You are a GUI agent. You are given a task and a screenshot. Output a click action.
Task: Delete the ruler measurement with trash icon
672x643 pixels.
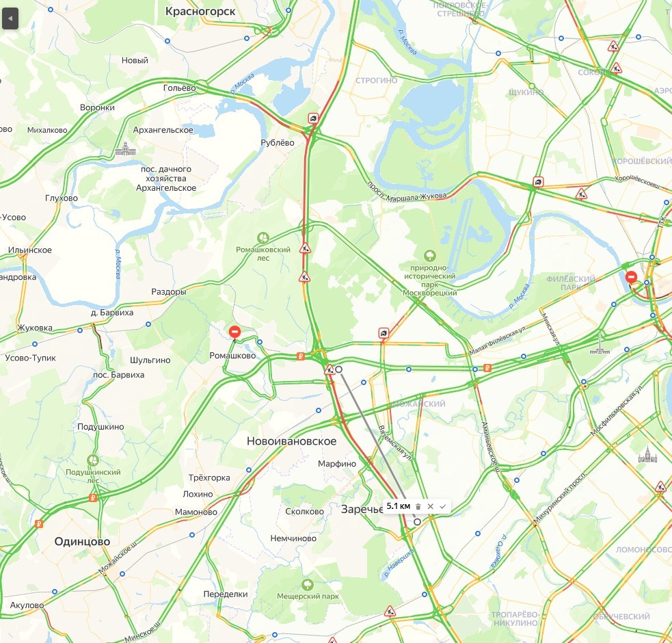click(418, 507)
